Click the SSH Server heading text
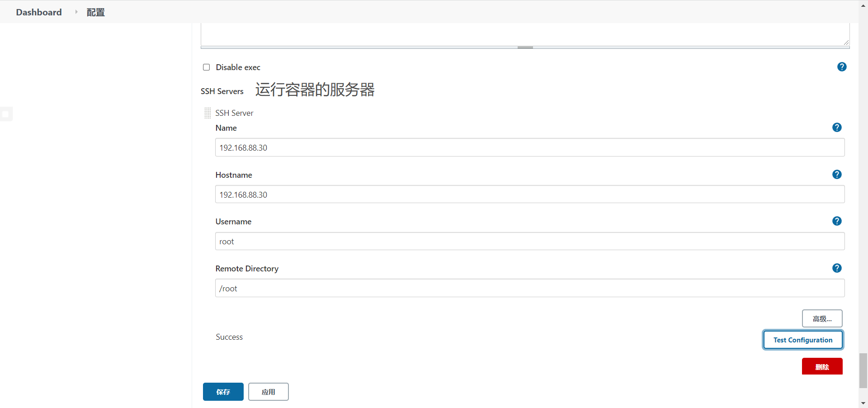 point(234,113)
